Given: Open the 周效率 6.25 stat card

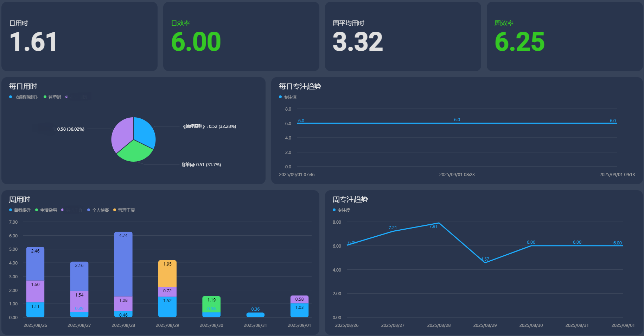Looking at the screenshot, I should (x=565, y=37).
